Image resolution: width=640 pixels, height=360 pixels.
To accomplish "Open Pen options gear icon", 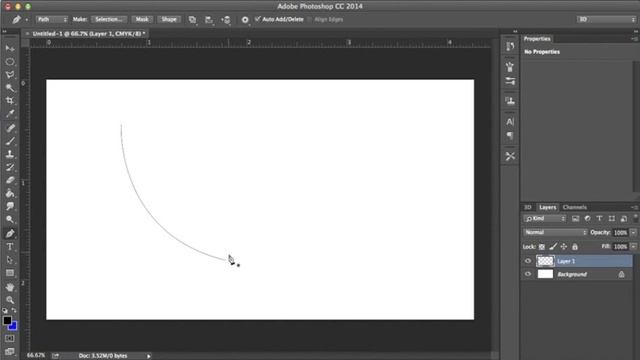I will (245, 19).
